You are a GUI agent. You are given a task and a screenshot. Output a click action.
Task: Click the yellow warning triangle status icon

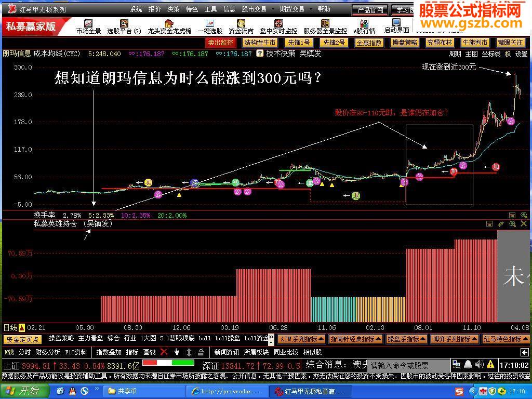490,365
